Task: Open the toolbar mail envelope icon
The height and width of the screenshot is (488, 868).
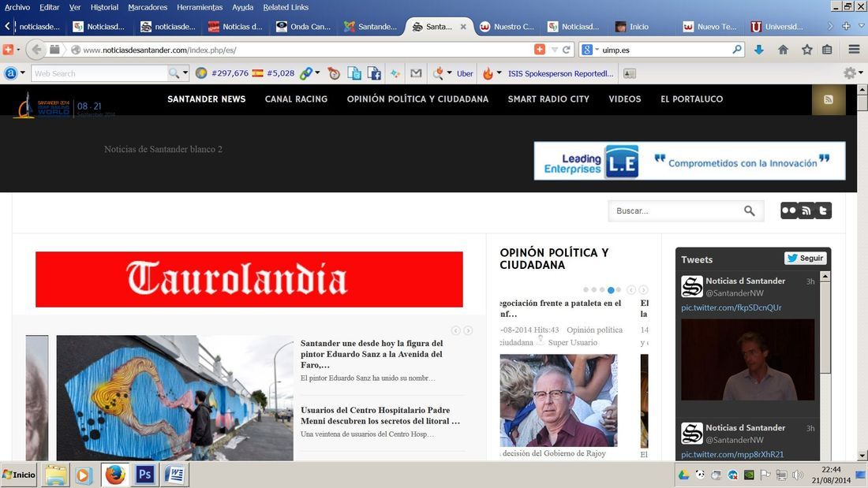Action: pos(416,73)
